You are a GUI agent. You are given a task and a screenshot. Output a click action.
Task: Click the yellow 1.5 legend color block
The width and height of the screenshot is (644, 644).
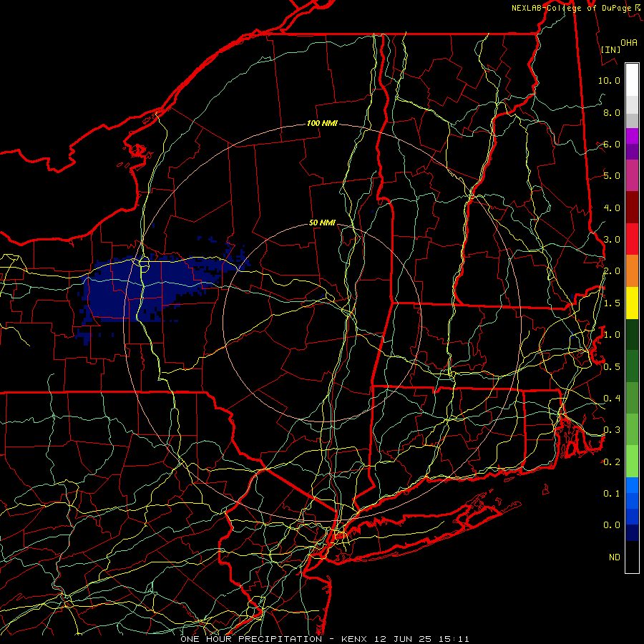(632, 302)
